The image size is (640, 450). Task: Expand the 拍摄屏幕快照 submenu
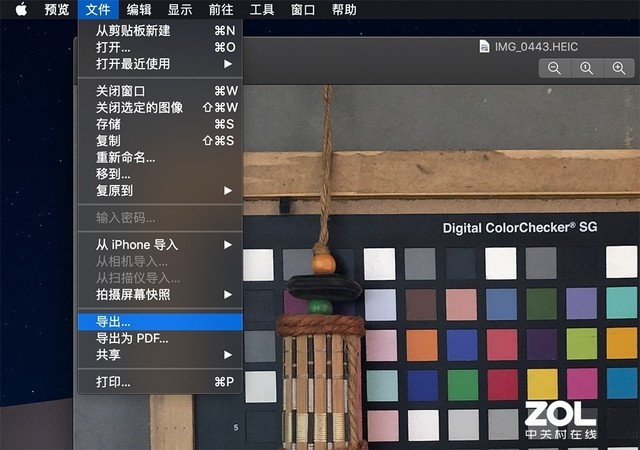160,295
